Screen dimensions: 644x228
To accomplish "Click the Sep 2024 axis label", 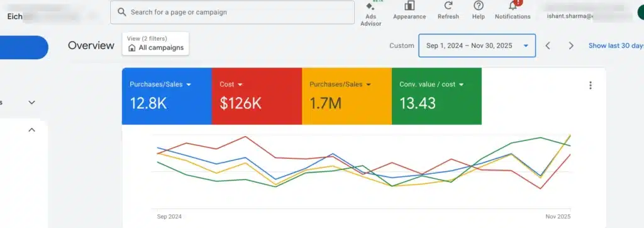I will coord(169,217).
